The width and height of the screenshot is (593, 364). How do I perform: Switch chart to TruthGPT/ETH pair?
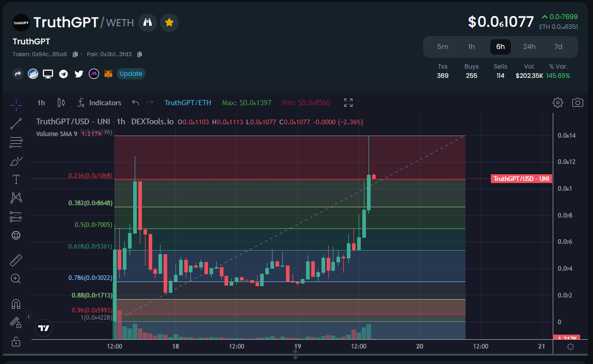187,103
